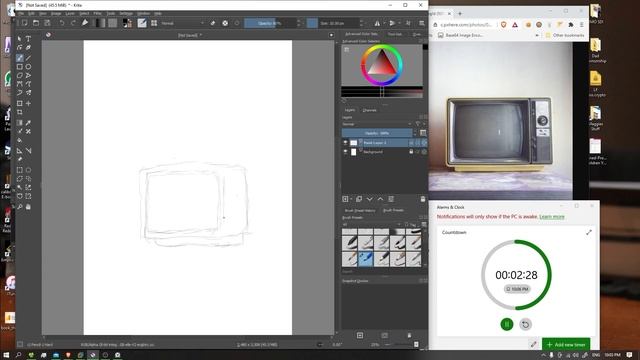This screenshot has width=640, height=360.
Task: Click the Save toolbar icon
Action: click(47, 23)
